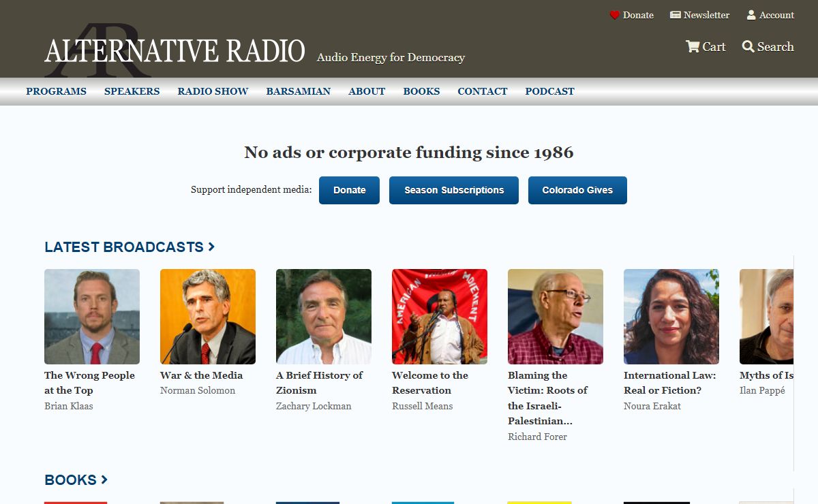
Task: Click the Colorado Gives button
Action: pyautogui.click(x=577, y=191)
